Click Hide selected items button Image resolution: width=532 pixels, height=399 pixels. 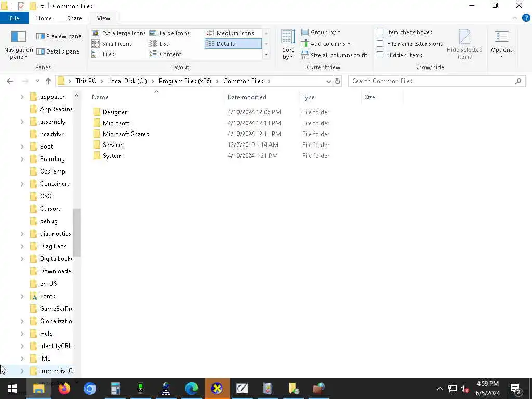click(x=464, y=44)
